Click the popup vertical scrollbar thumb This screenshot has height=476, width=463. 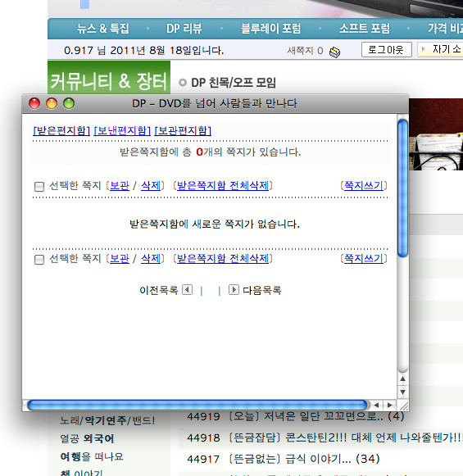(402, 188)
